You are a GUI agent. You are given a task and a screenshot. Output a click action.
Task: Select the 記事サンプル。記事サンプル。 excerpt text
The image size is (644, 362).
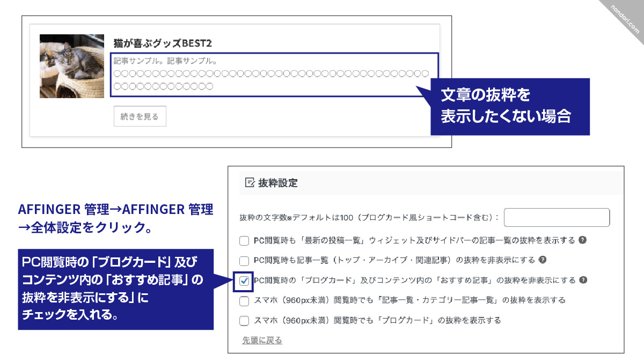[x=165, y=61]
